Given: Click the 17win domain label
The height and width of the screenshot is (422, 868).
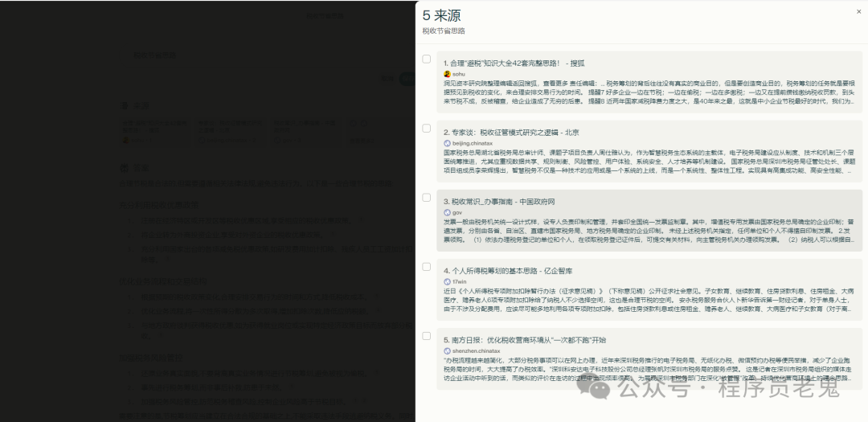Looking at the screenshot, I should (x=459, y=281).
